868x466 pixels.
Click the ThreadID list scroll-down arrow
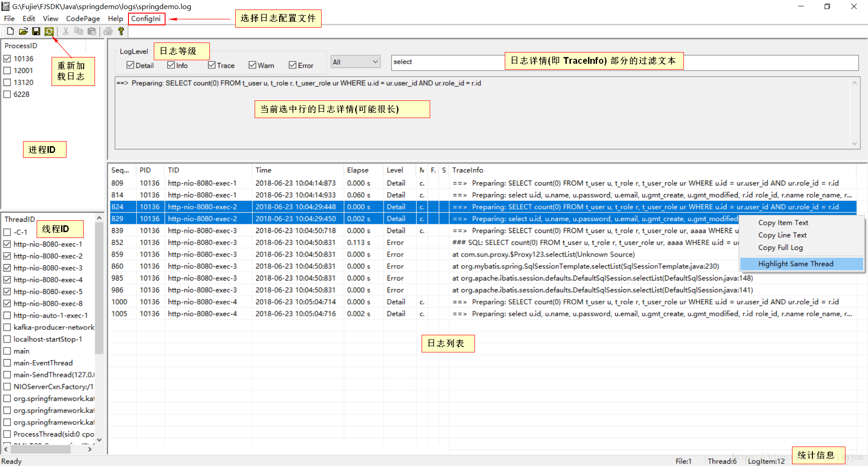pos(99,440)
